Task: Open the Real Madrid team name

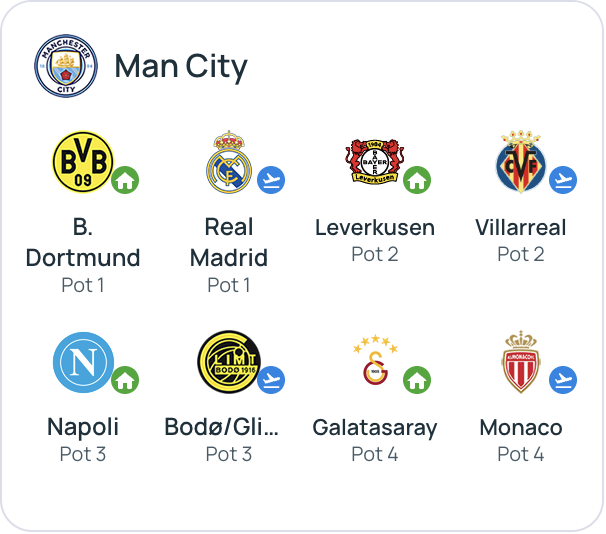Action: coord(229,242)
